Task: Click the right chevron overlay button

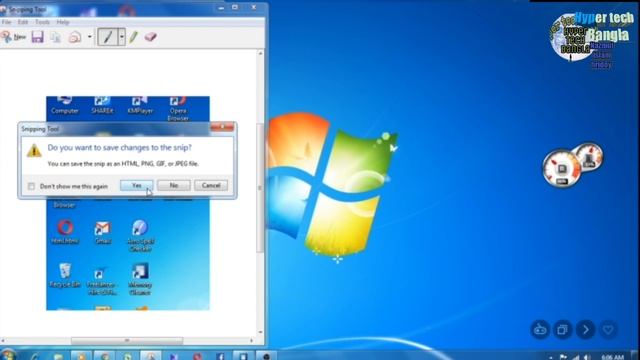Action: [585, 329]
